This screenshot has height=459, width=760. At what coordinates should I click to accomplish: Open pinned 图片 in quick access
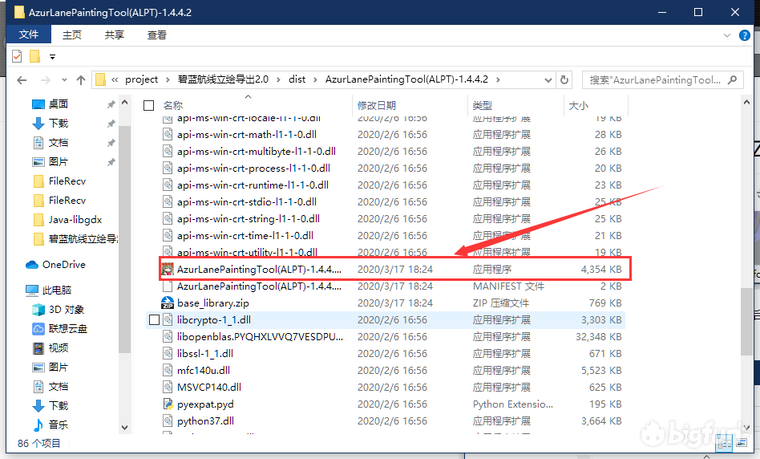[58, 162]
